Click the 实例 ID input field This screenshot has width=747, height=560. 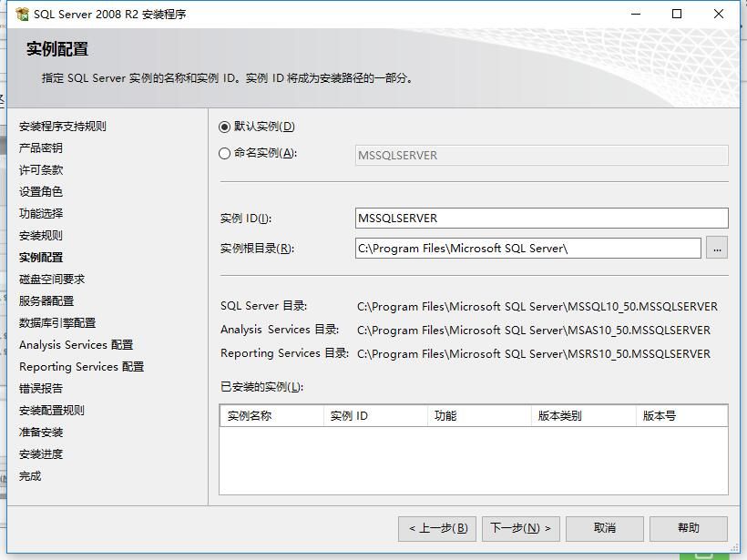pos(542,219)
